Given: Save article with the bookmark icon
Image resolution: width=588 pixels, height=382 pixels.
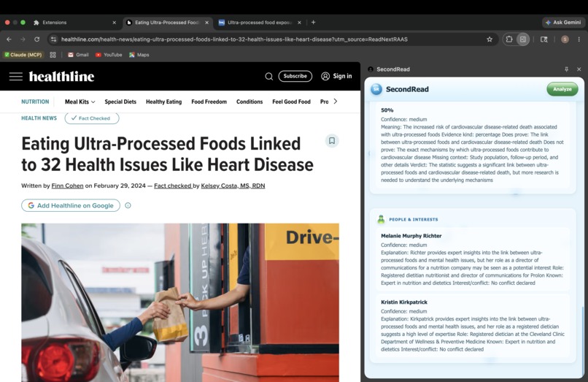Looking at the screenshot, I should 332,140.
